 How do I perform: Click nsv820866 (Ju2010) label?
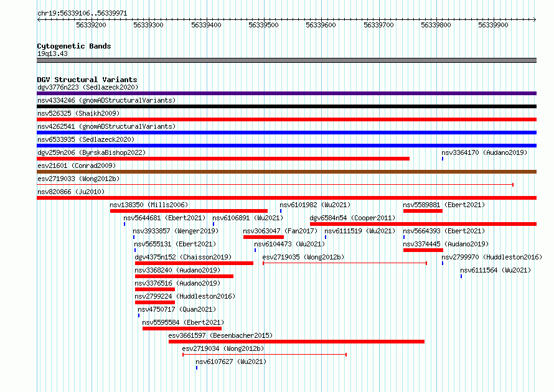click(x=71, y=192)
